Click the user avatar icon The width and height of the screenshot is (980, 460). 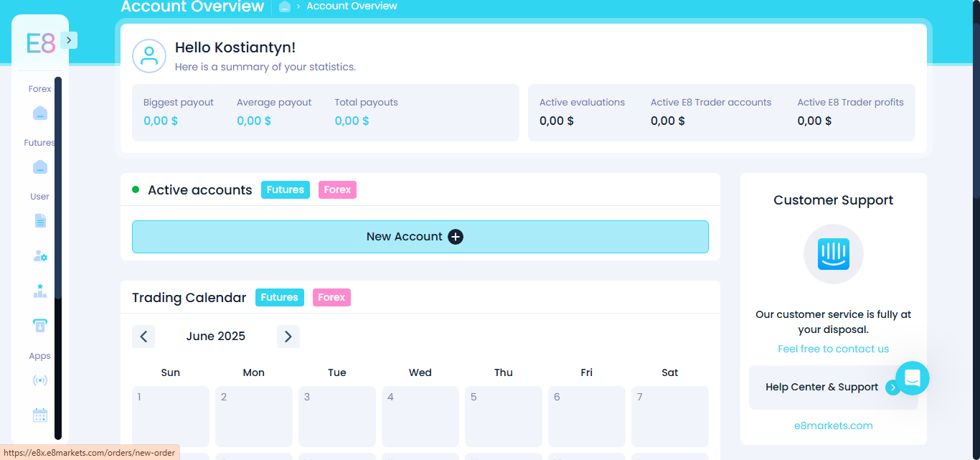(x=149, y=56)
